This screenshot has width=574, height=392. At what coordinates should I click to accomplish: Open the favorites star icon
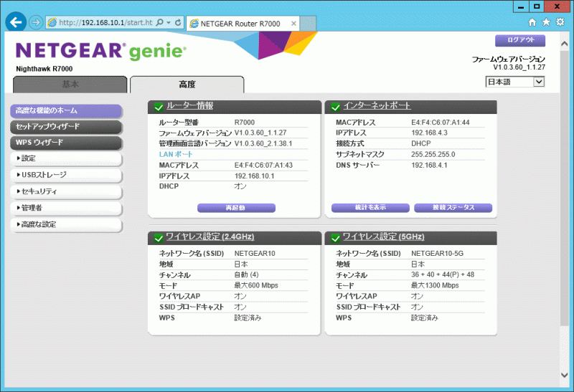(x=547, y=22)
